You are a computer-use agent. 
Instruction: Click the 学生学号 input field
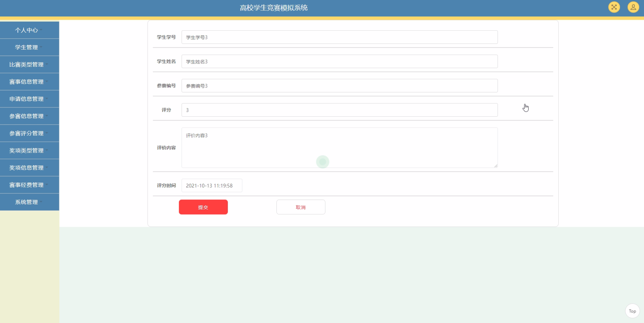[339, 37]
